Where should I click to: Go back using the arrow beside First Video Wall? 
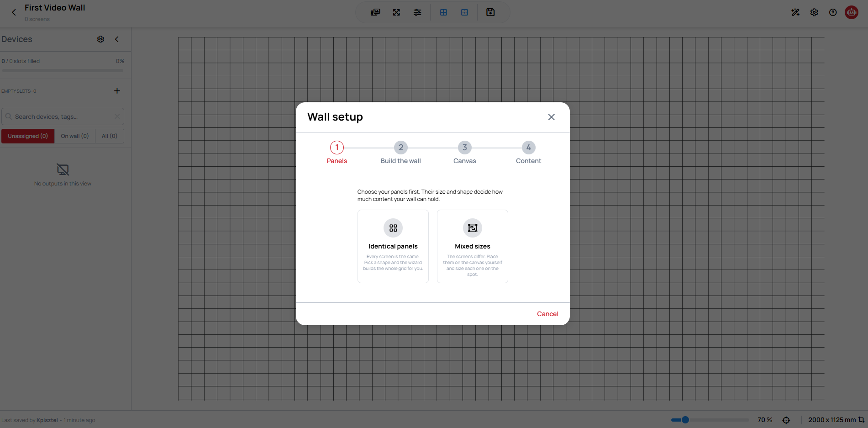[14, 12]
